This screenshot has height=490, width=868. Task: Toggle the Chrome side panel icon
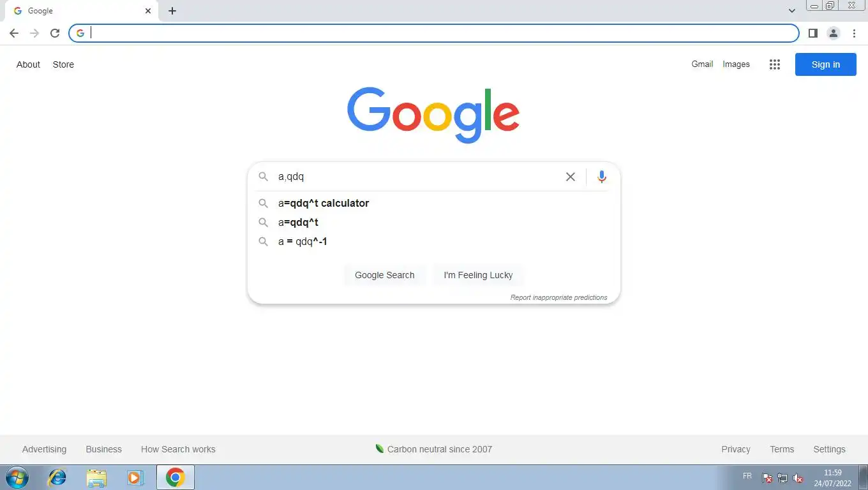[x=813, y=33]
